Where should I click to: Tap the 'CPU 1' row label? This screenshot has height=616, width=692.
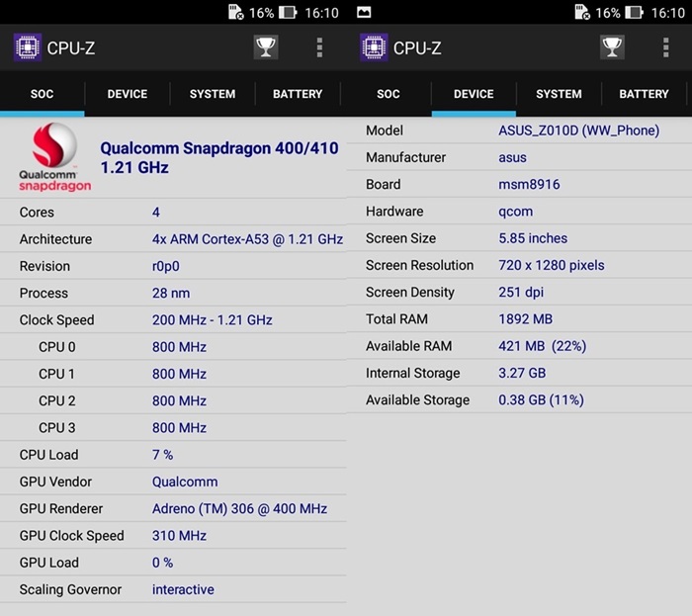click(x=56, y=374)
